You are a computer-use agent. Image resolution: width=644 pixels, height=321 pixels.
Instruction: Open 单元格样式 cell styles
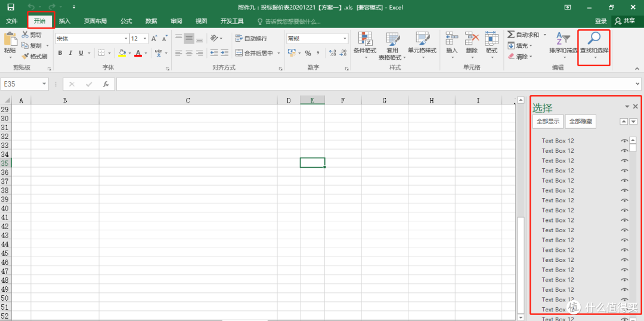coord(422,45)
